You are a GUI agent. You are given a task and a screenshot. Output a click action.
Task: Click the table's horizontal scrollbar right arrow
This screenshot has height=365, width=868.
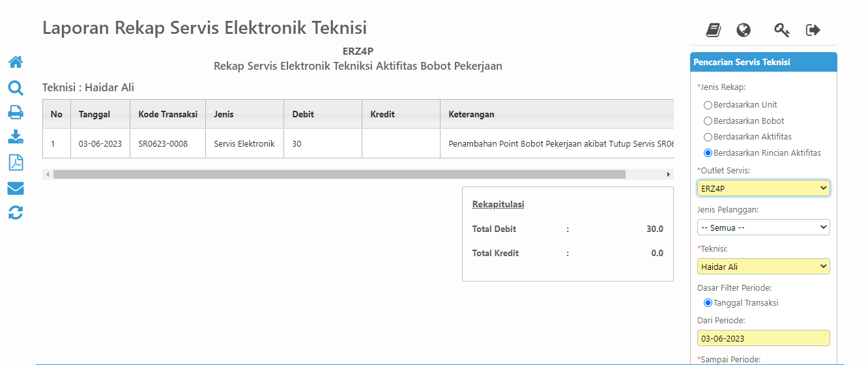[668, 175]
